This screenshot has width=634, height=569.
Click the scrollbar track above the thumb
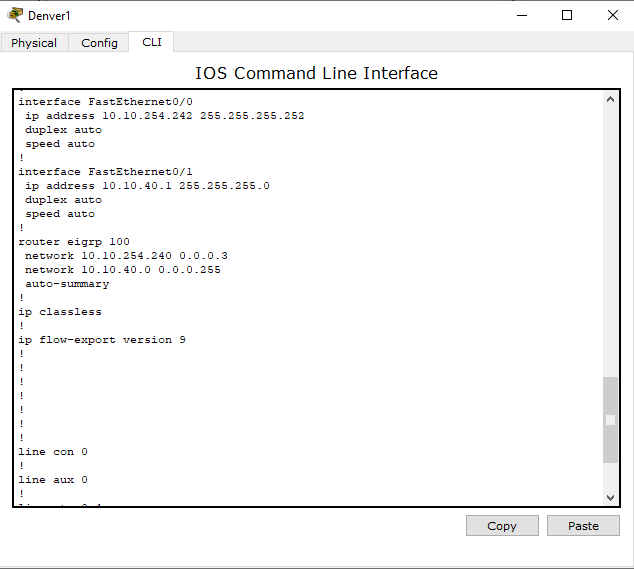pos(610,240)
